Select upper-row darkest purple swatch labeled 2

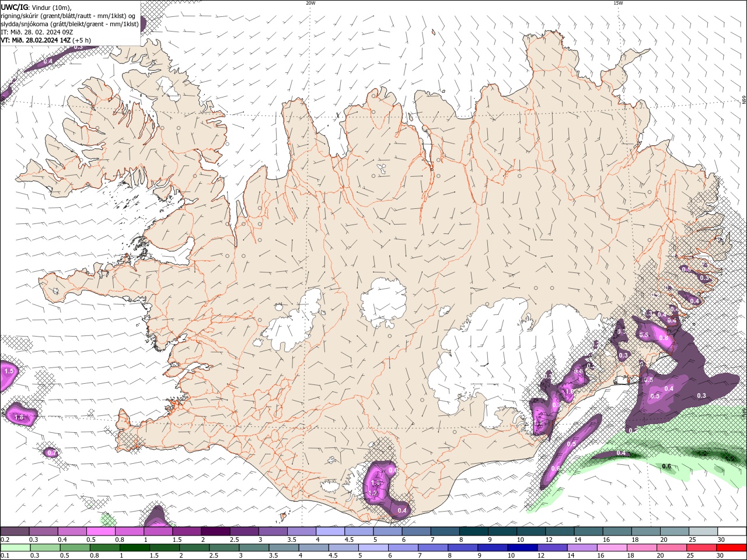[x=215, y=531]
